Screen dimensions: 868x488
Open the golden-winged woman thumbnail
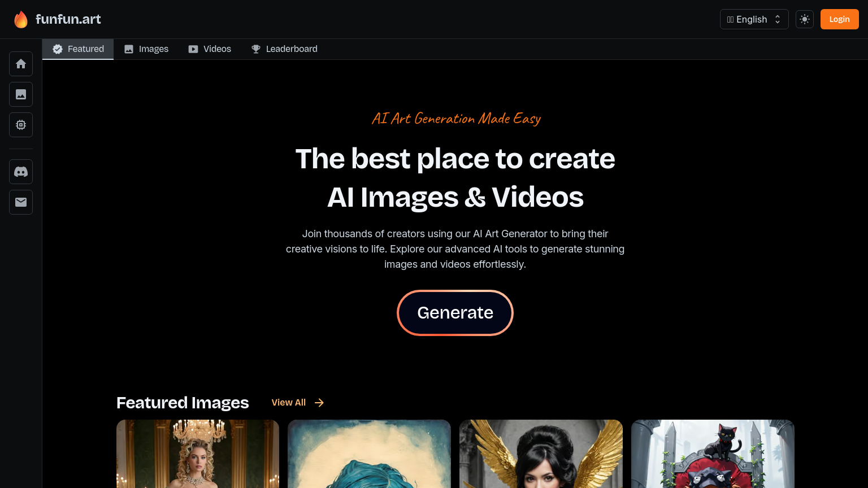(541, 454)
